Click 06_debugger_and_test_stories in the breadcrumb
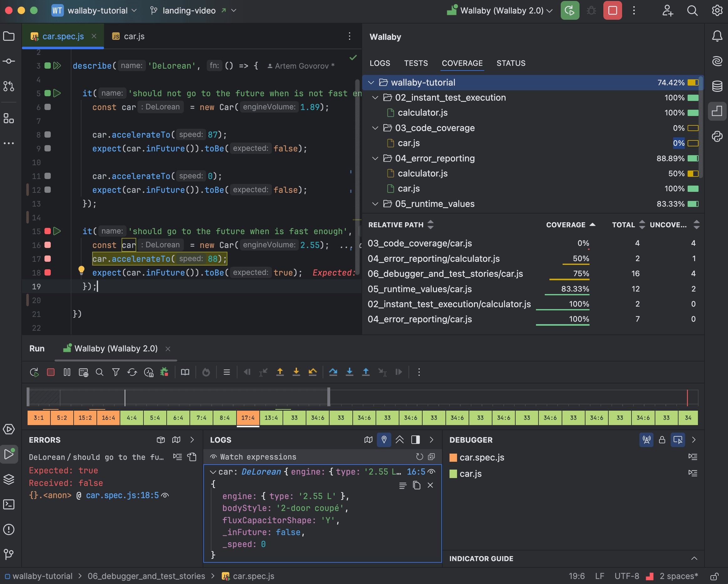 click(146, 576)
